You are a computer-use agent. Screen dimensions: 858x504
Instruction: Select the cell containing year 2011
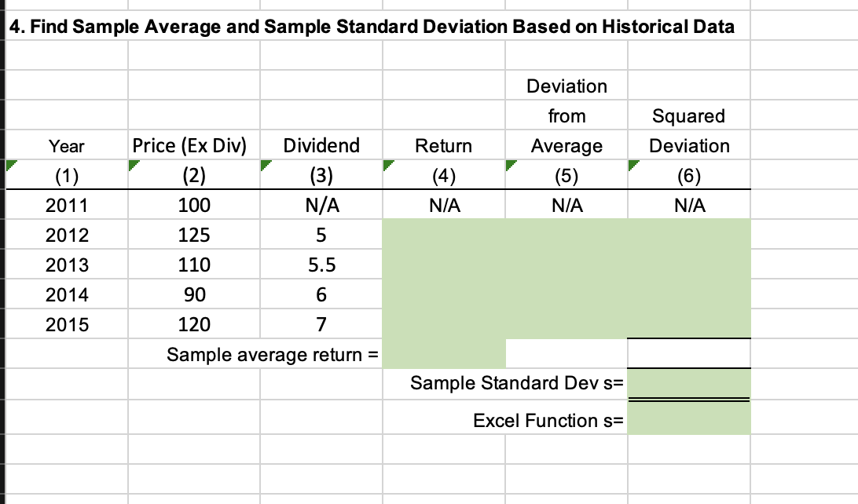[68, 205]
